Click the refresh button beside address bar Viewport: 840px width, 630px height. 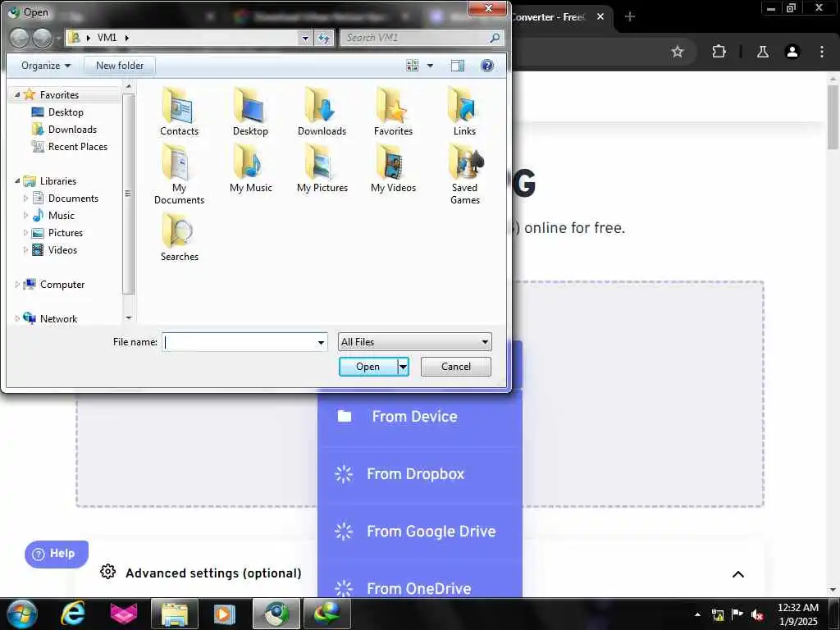pos(323,38)
